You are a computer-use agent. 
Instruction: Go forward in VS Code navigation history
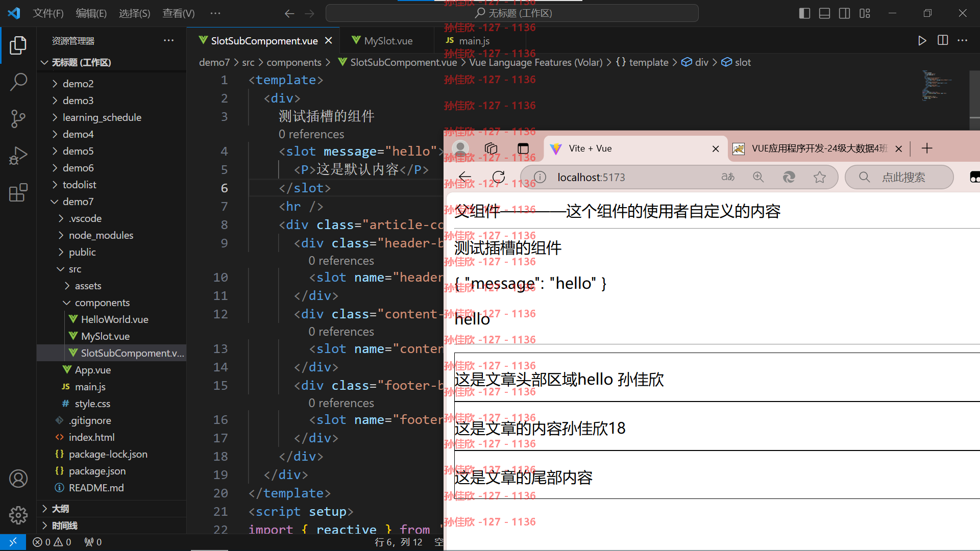tap(309, 13)
